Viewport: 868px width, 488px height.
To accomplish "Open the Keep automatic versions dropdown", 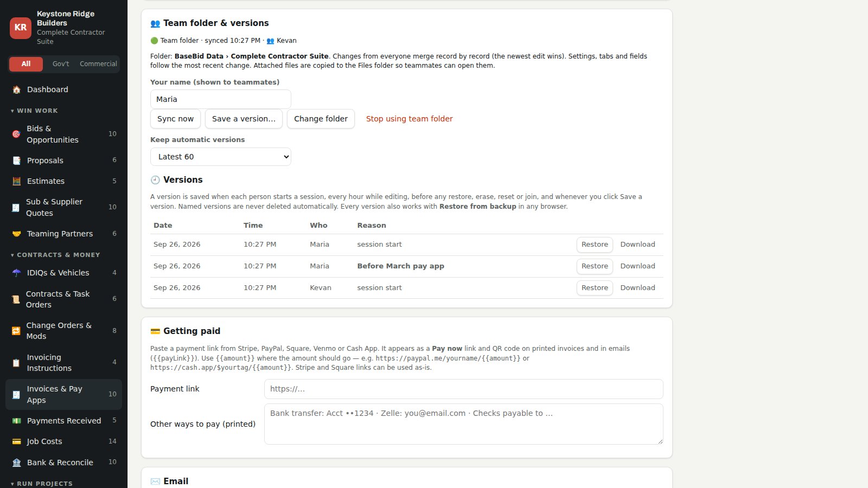I will pyautogui.click(x=221, y=157).
